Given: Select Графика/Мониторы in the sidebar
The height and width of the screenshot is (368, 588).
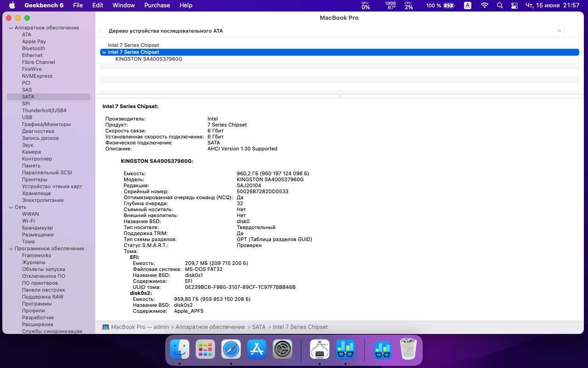Looking at the screenshot, I should coord(46,124).
